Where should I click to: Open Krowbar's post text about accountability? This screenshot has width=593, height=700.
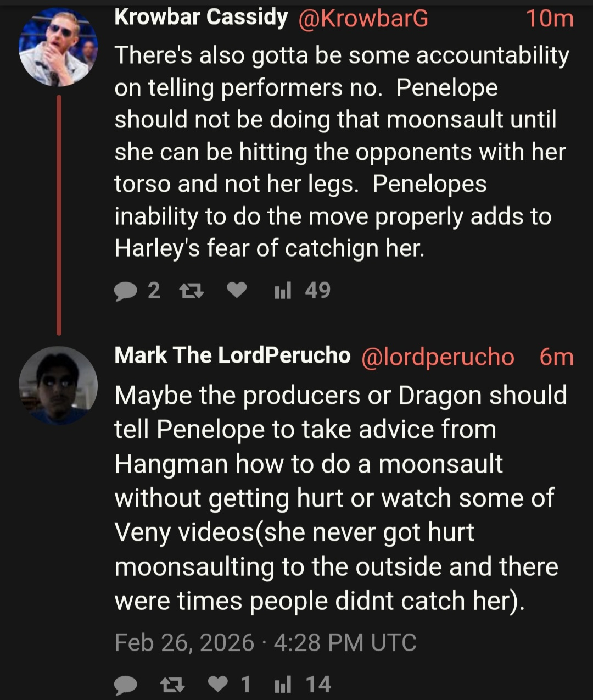pyautogui.click(x=340, y=152)
